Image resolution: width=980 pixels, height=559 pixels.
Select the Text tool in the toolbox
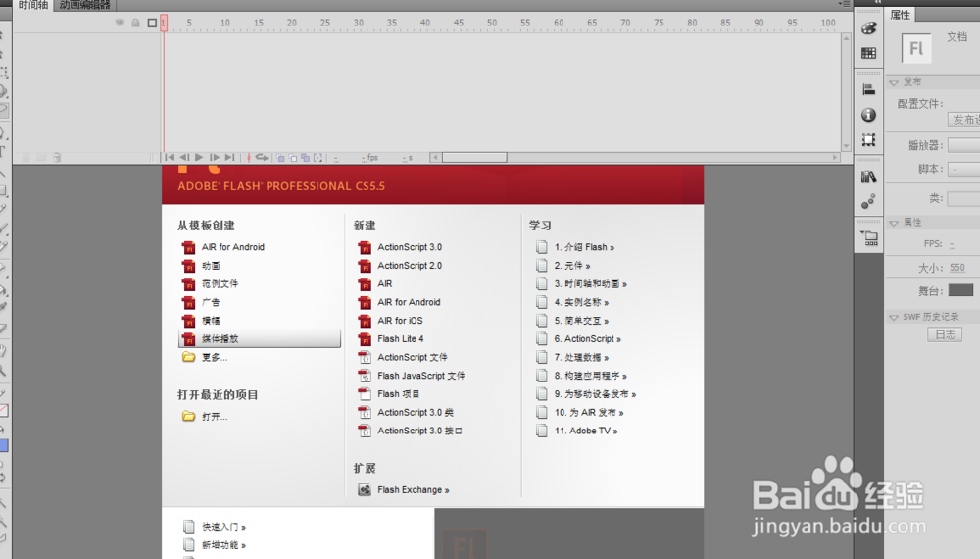3,152
